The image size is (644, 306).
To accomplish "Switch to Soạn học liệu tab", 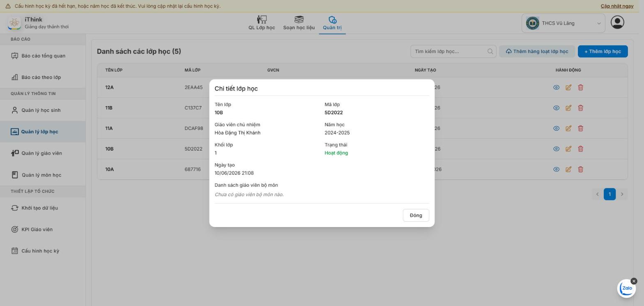I will pos(299,23).
